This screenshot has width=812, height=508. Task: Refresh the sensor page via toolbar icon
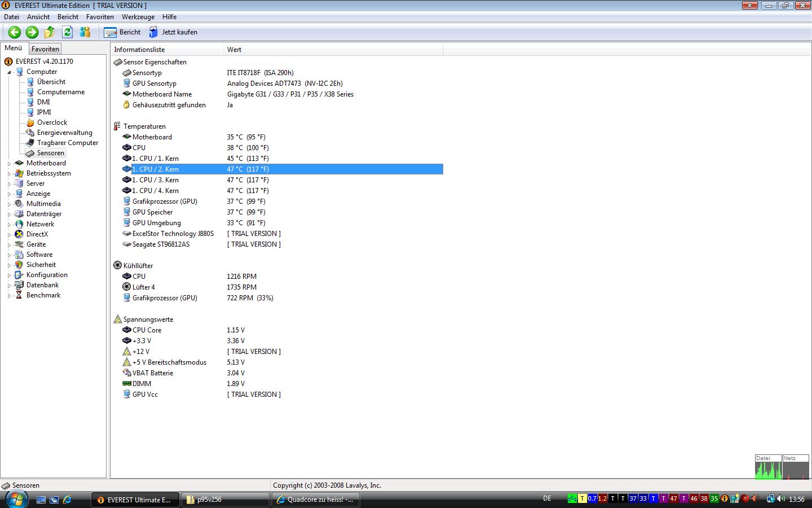pyautogui.click(x=67, y=32)
